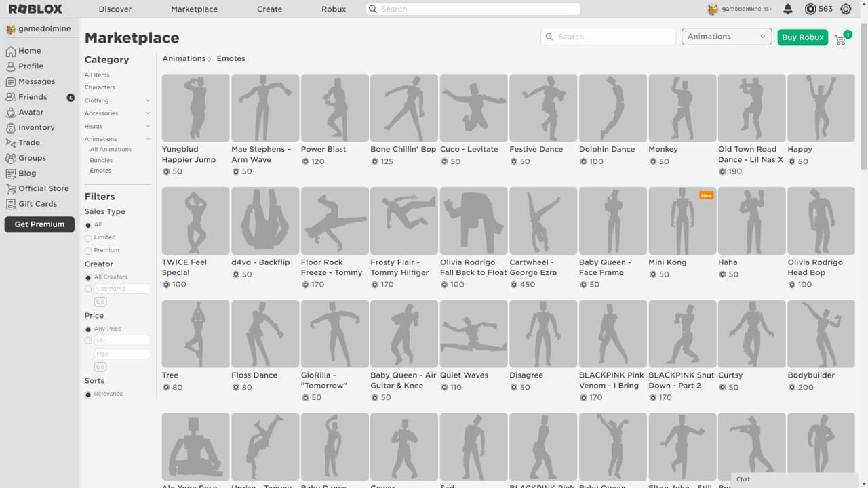Select All Animations subcategory

(111, 150)
